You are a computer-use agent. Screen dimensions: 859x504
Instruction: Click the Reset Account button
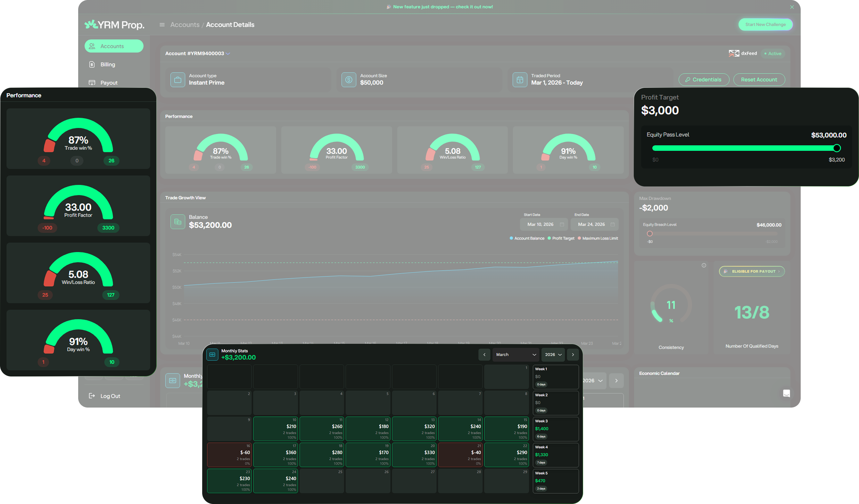(x=759, y=79)
